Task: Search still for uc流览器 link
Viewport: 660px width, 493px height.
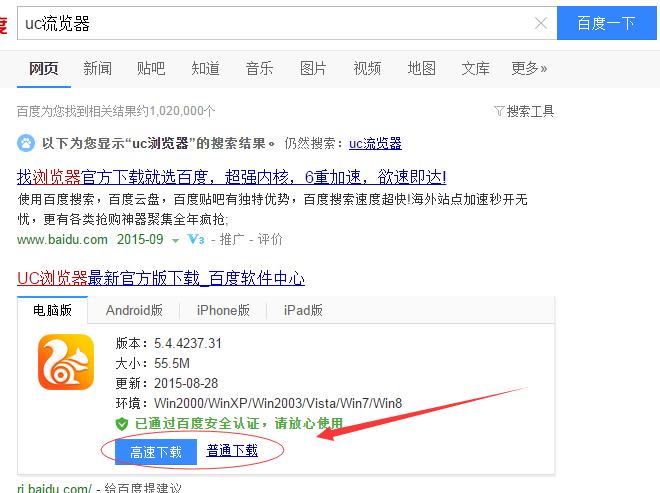Action: pyautogui.click(x=375, y=144)
